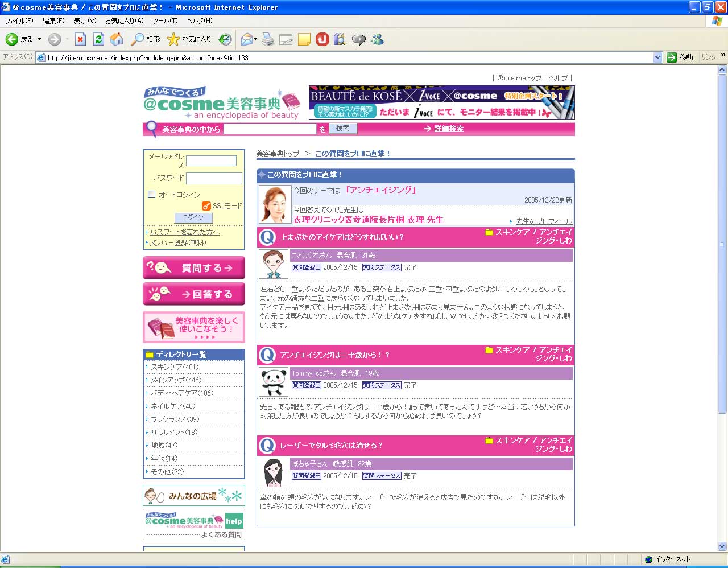Open the ツール(T) menu
This screenshot has height=568, width=728.
[x=164, y=21]
